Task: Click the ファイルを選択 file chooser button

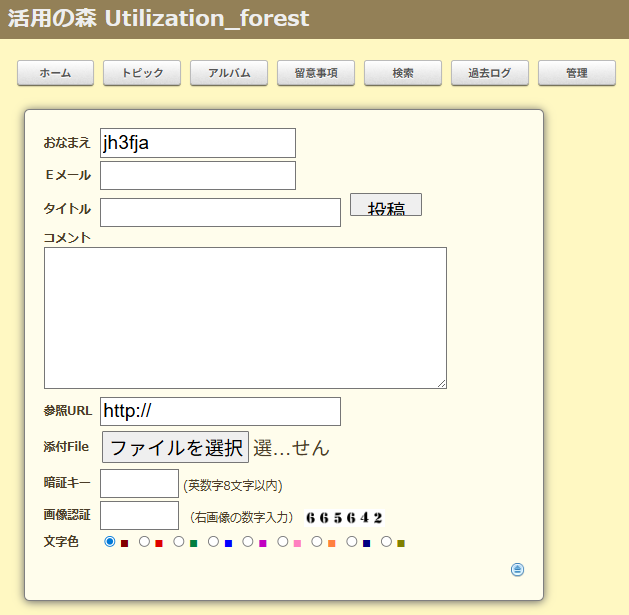Action: point(175,448)
